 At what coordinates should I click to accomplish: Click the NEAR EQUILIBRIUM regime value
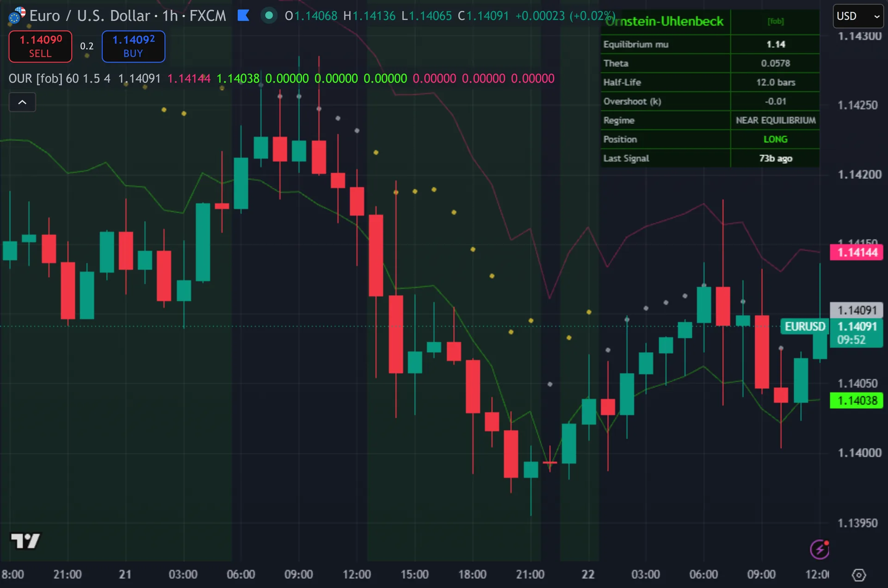pyautogui.click(x=776, y=120)
